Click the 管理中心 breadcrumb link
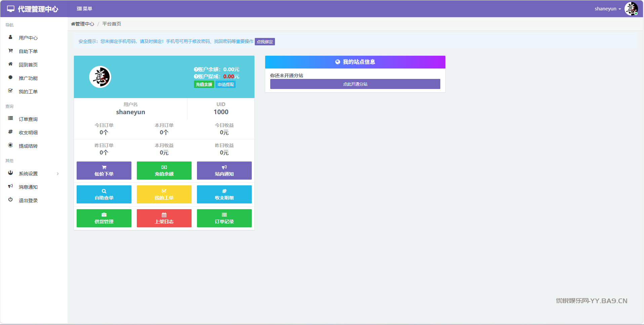Screen dimensions: 644x325 coord(84,24)
